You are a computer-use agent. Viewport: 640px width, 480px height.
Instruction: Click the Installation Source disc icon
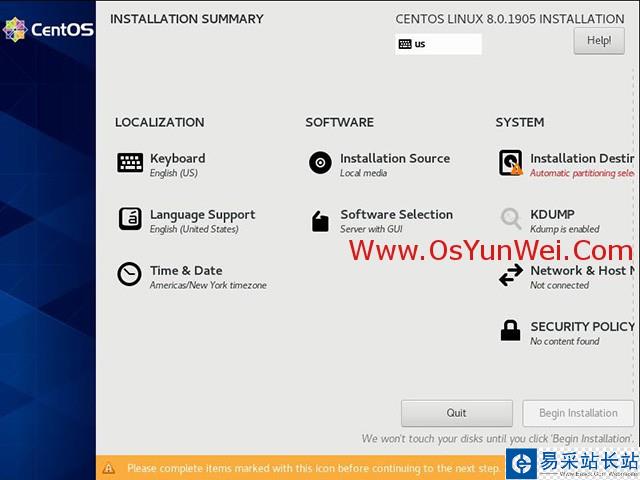[320, 162]
